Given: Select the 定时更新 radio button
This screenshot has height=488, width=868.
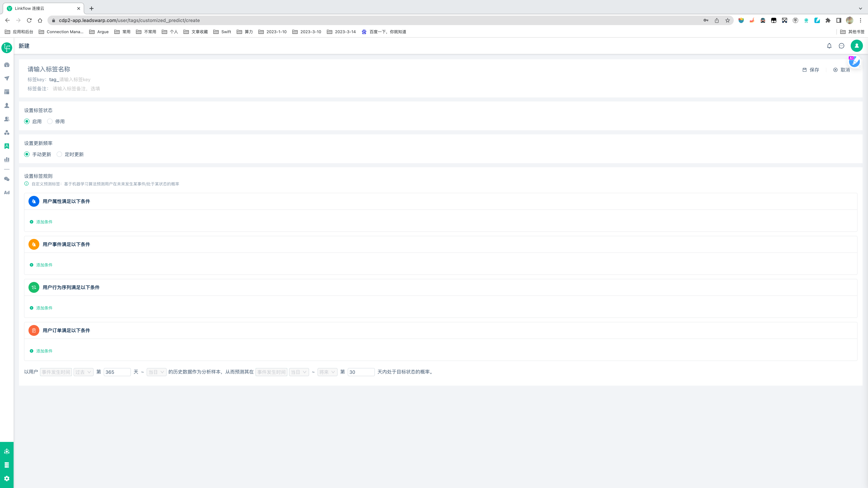Looking at the screenshot, I should (59, 154).
